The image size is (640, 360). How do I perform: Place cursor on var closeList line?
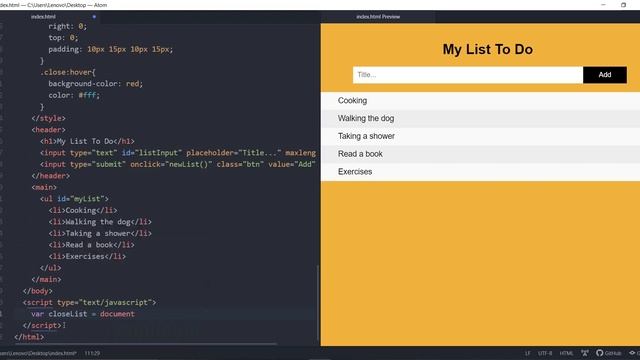83,314
